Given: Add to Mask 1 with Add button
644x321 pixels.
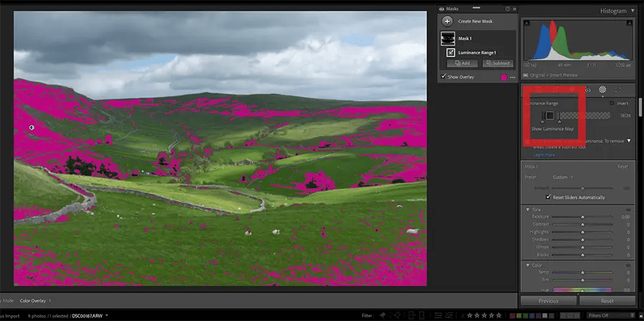Looking at the screenshot, I should pyautogui.click(x=462, y=64).
